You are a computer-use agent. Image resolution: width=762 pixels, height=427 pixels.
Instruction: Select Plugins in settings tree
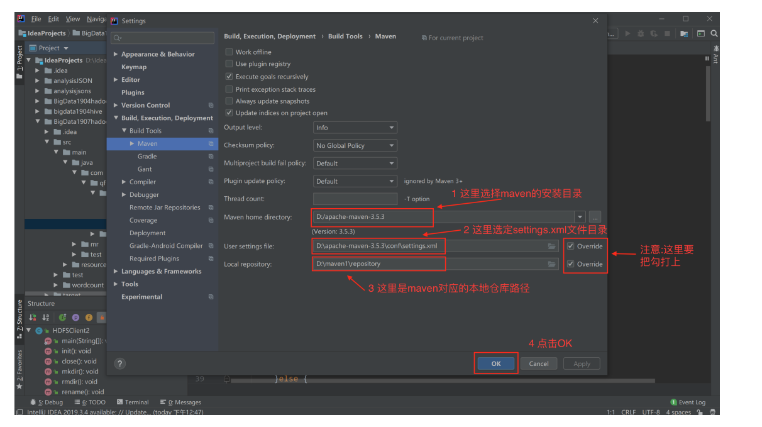[x=133, y=92]
